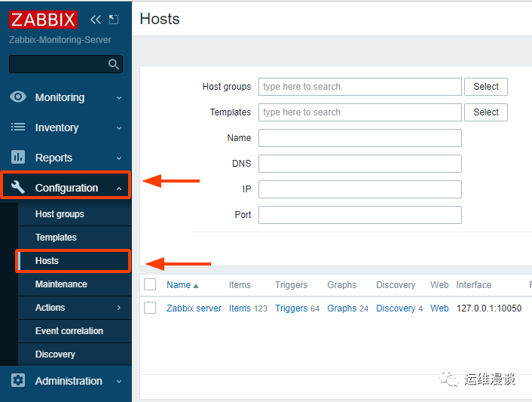Click the hide sidebar (kiosk) icon
The image size is (532, 402).
[114, 20]
